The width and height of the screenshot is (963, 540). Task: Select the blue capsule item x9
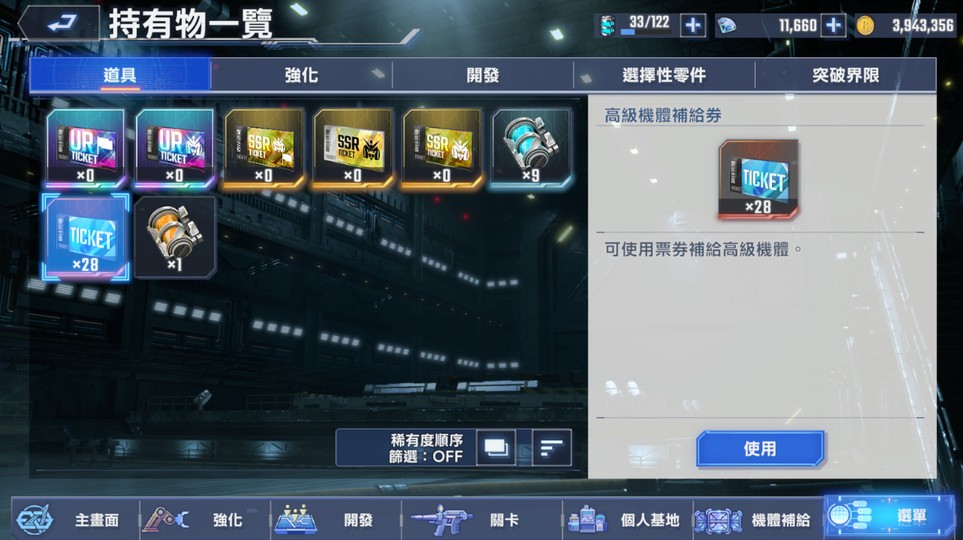pyautogui.click(x=532, y=148)
